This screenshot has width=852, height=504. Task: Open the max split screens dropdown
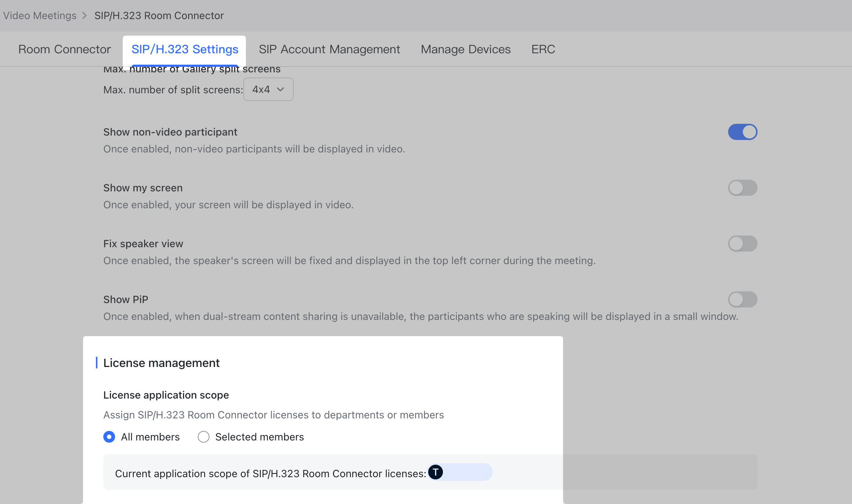coord(268,89)
